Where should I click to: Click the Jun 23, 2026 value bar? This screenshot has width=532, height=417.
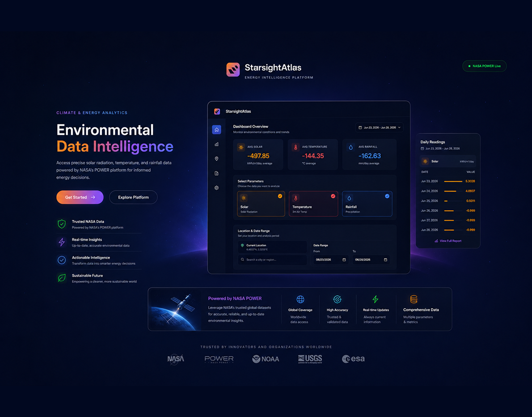453,181
